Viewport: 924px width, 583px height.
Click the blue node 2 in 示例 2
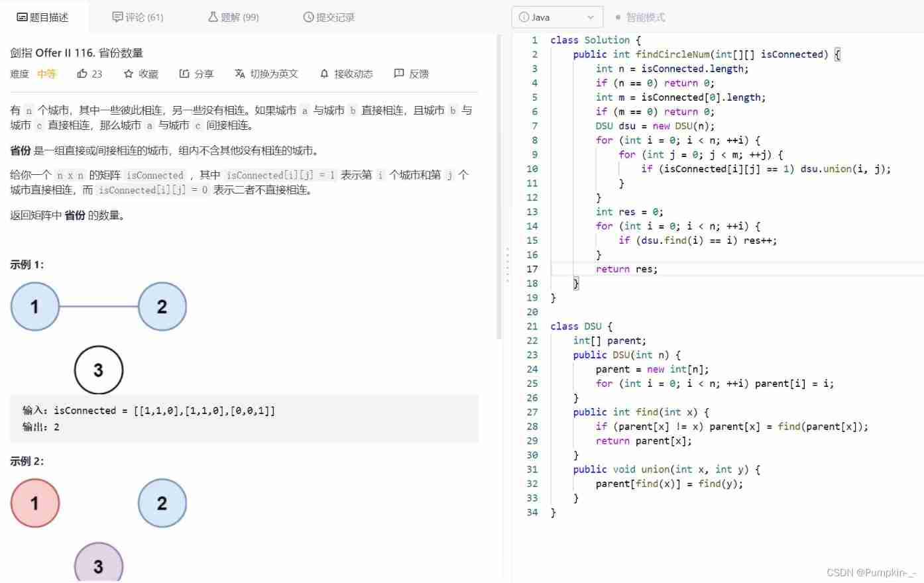(162, 503)
